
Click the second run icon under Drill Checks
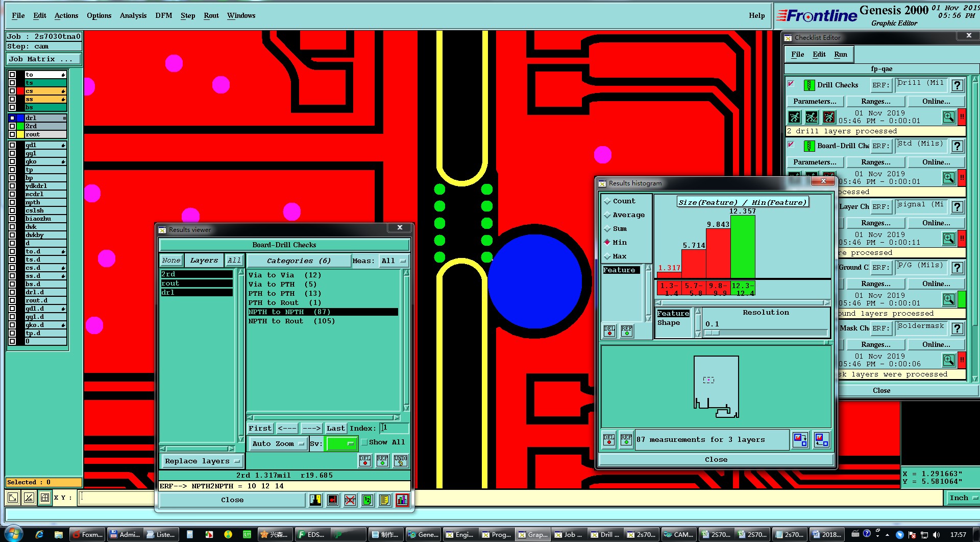tap(812, 117)
